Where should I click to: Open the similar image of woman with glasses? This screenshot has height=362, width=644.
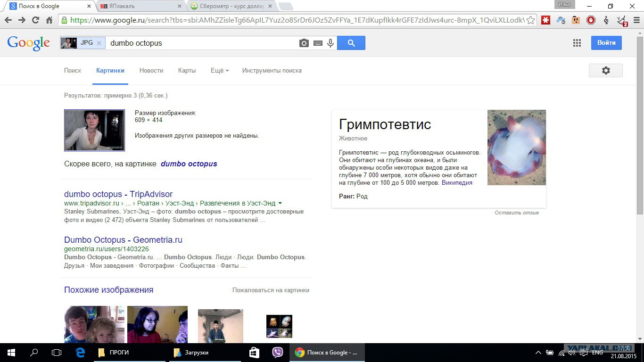click(157, 324)
